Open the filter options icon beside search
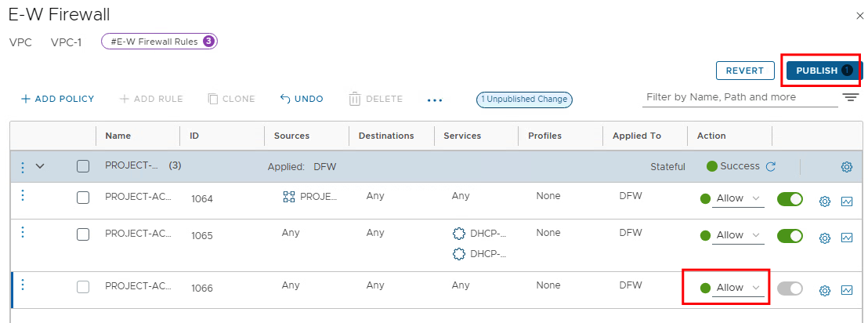The height and width of the screenshot is (323, 868). click(851, 98)
